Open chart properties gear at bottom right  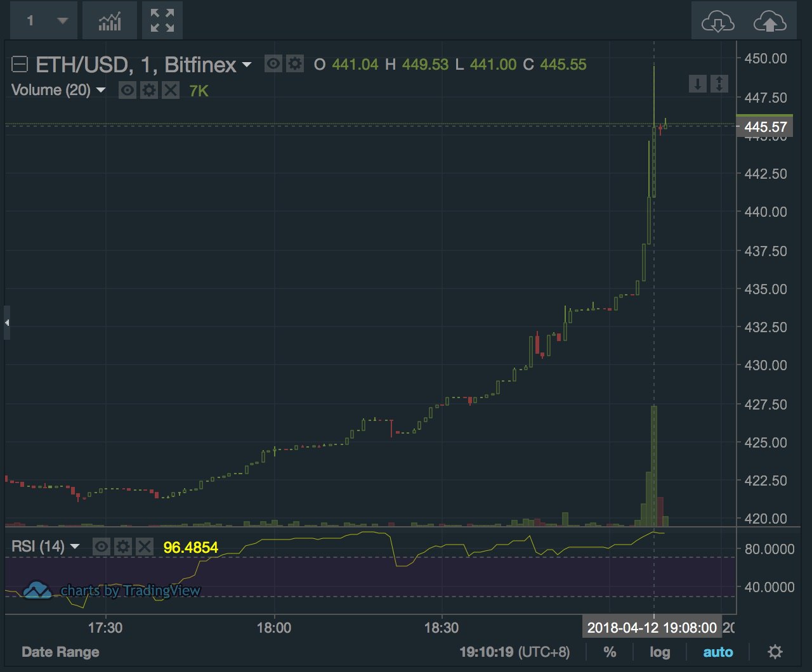[x=775, y=652]
